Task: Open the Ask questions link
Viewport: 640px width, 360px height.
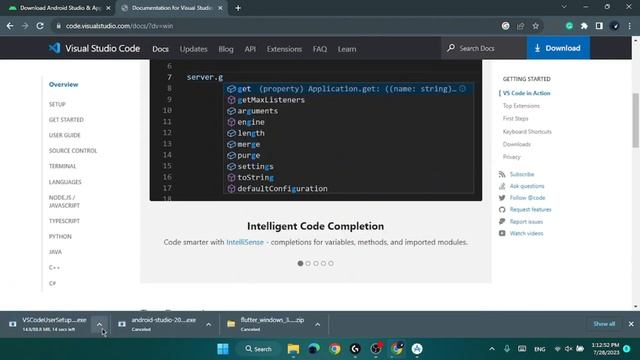Action: coord(527,186)
